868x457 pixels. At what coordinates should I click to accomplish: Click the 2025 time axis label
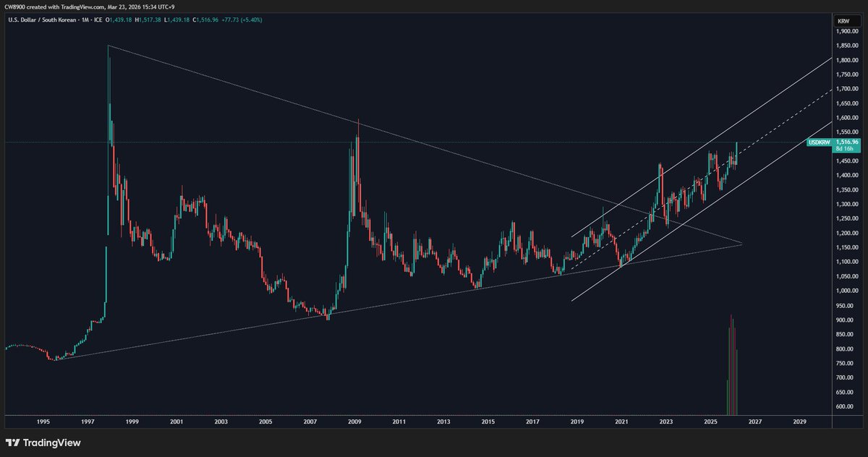point(711,421)
